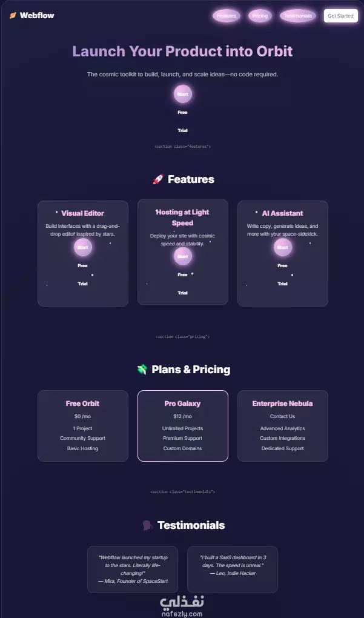364x618 pixels.
Task: Click the Webflow brand name text
Action: [x=37, y=16]
